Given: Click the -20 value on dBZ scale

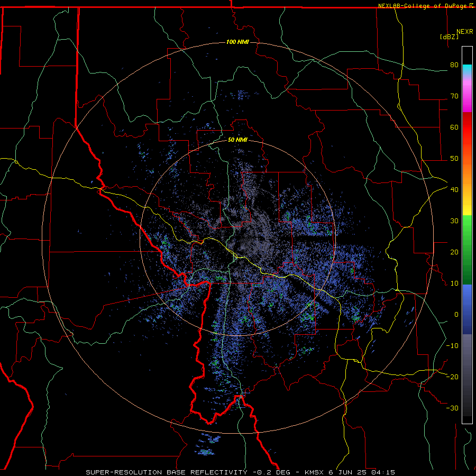Looking at the screenshot, I should (452, 377).
